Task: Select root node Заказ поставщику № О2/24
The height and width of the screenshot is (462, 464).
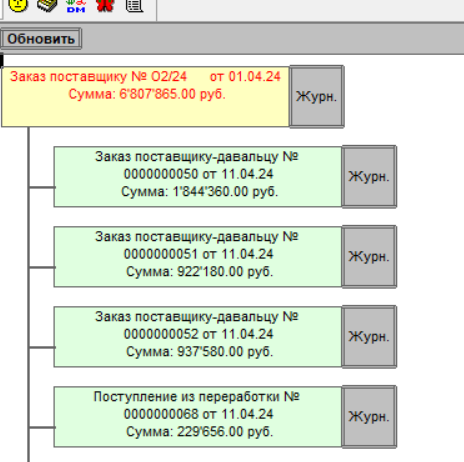Action: [x=145, y=97]
